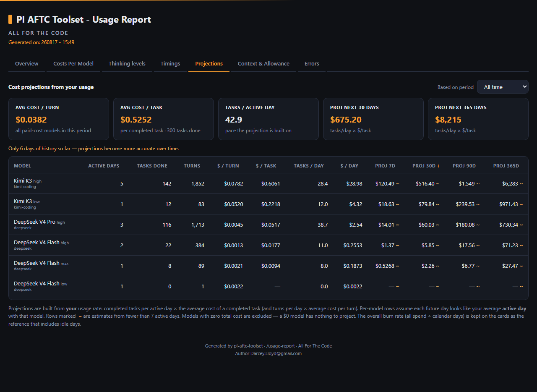This screenshot has width=537, height=392.
Task: Click the 42.9 tasks per day value
Action: 234,120
